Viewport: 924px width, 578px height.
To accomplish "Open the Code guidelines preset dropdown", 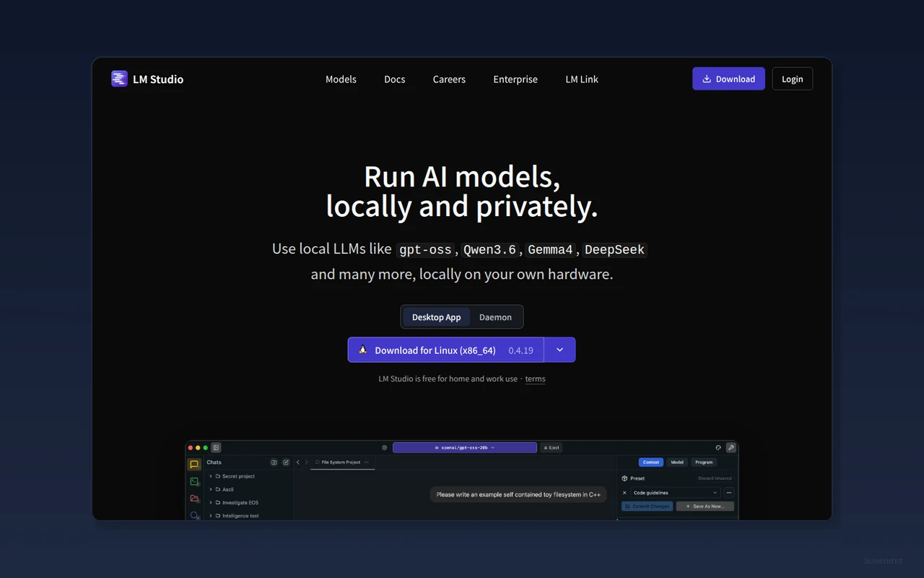I will coord(676,493).
